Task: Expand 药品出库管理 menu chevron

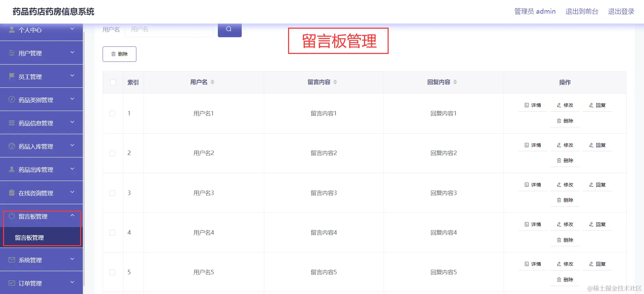Action: pyautogui.click(x=72, y=169)
